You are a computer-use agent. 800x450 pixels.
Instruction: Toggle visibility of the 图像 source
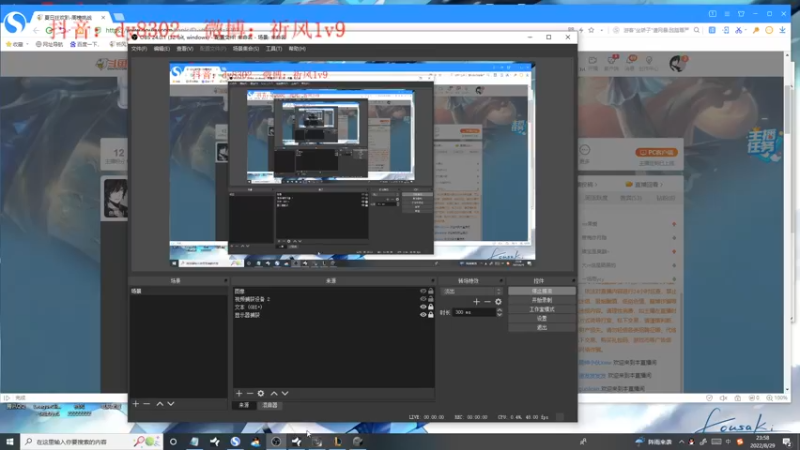point(423,291)
